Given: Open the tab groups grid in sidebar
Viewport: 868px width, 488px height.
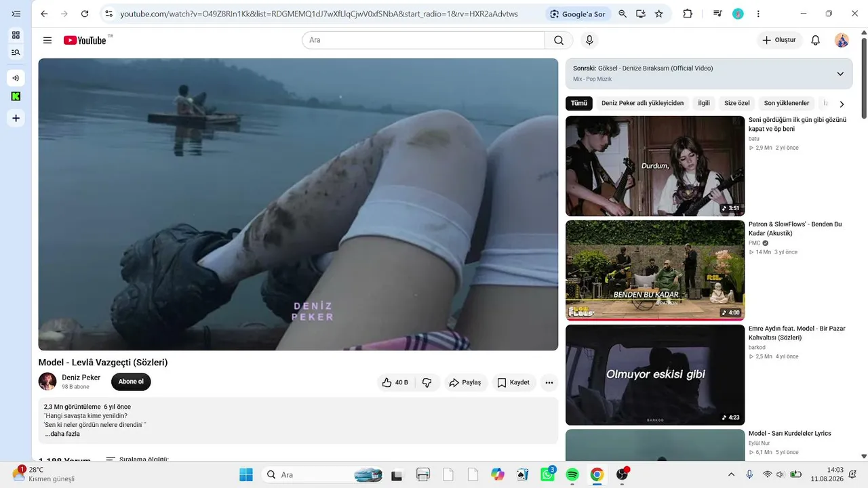Looking at the screenshot, I should pos(16,35).
